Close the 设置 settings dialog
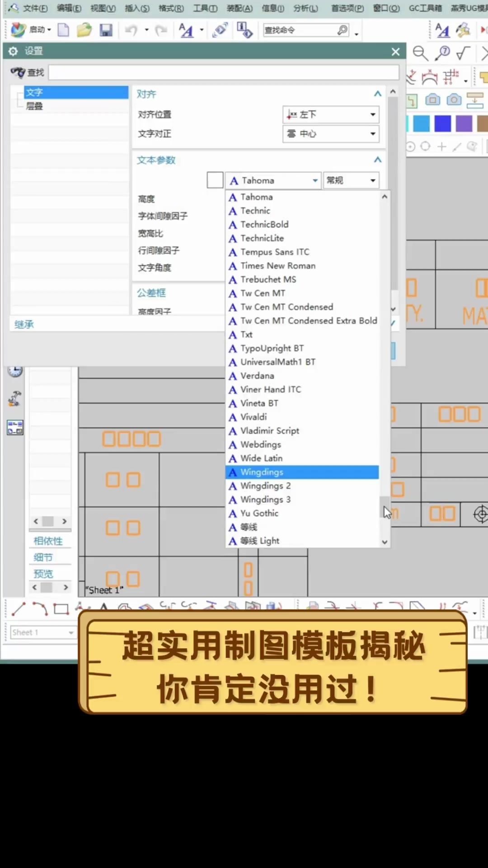 pyautogui.click(x=395, y=52)
